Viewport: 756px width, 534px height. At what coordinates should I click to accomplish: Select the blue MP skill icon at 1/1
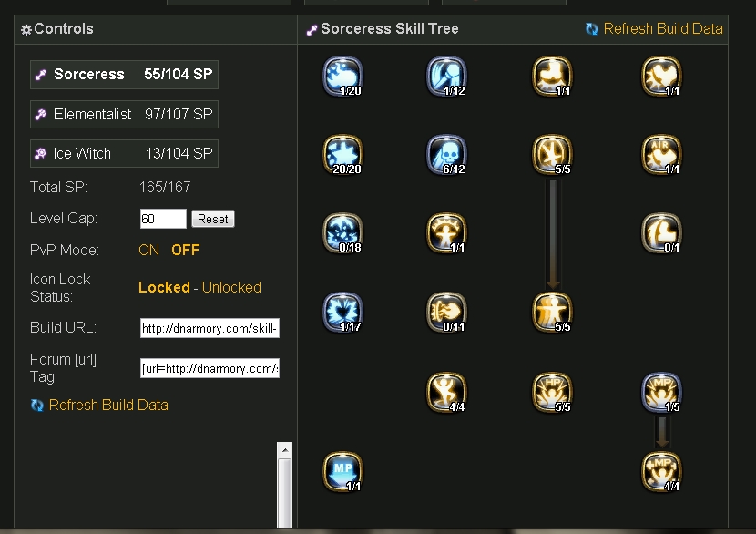click(342, 471)
